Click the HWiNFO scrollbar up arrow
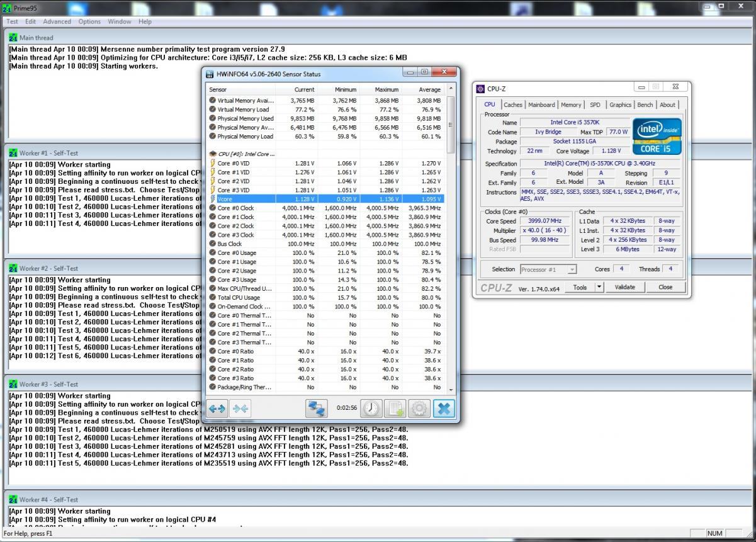 click(x=450, y=89)
